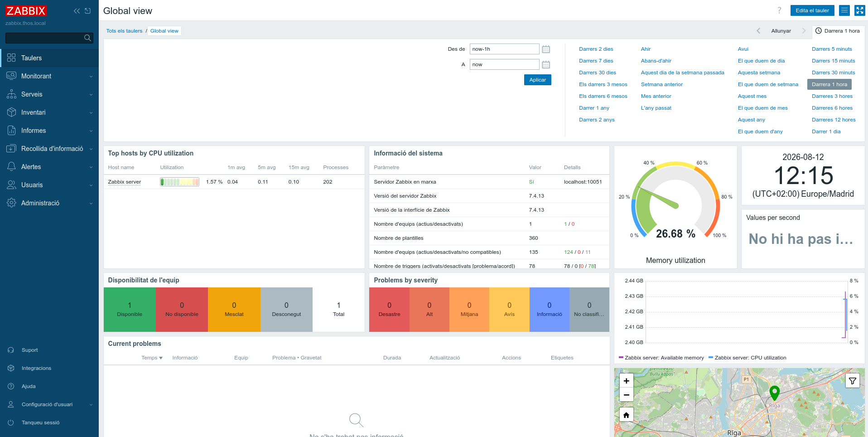Click the red Desastre severity tile
868x437 pixels.
[389, 309]
